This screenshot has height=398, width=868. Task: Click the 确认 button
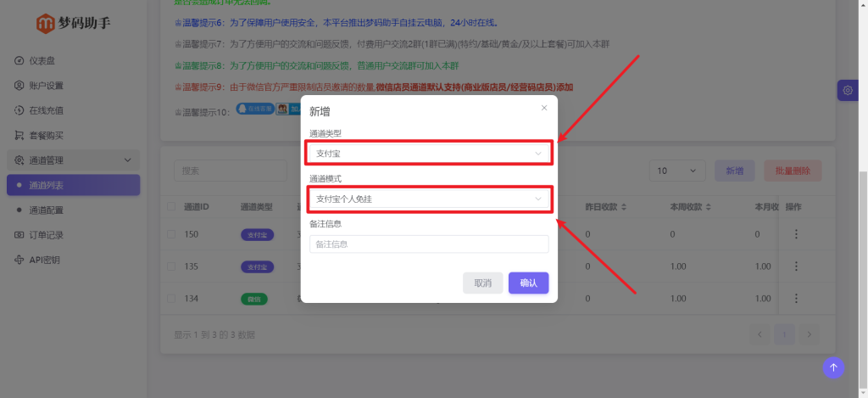click(528, 283)
